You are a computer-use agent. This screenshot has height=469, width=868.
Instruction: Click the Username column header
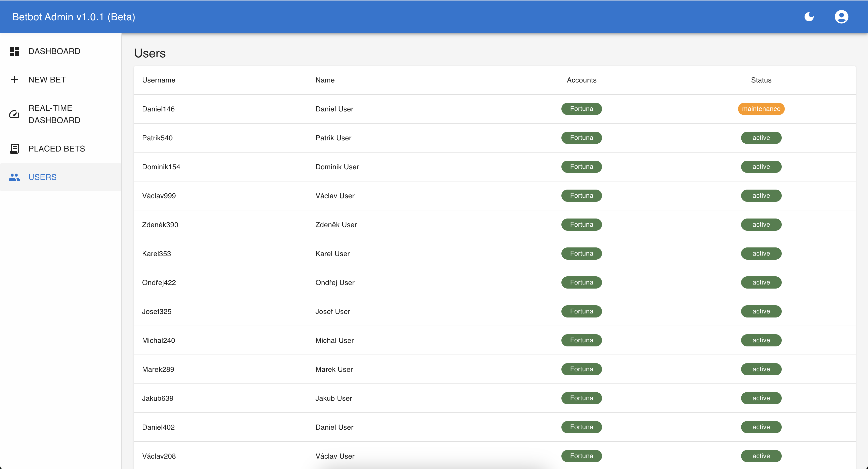click(x=158, y=80)
